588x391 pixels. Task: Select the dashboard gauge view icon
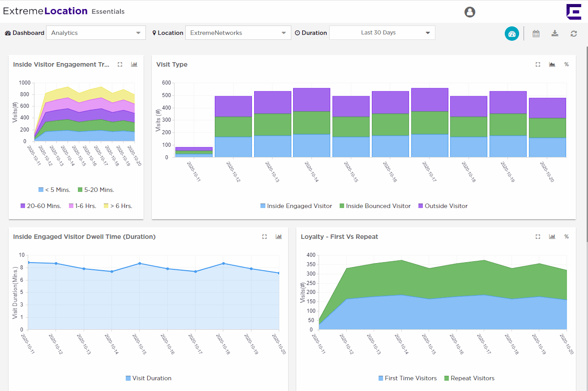[512, 34]
